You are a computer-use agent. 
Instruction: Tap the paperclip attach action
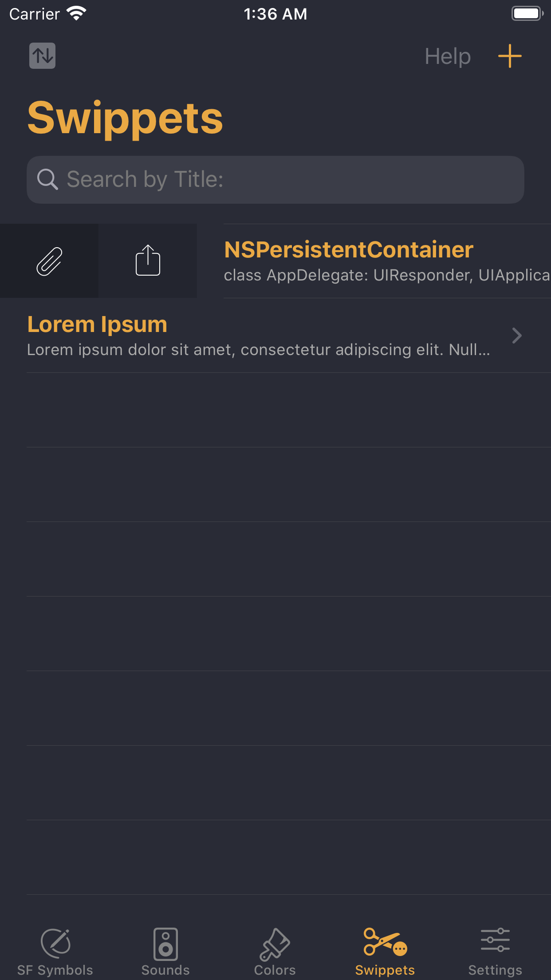[x=49, y=261]
